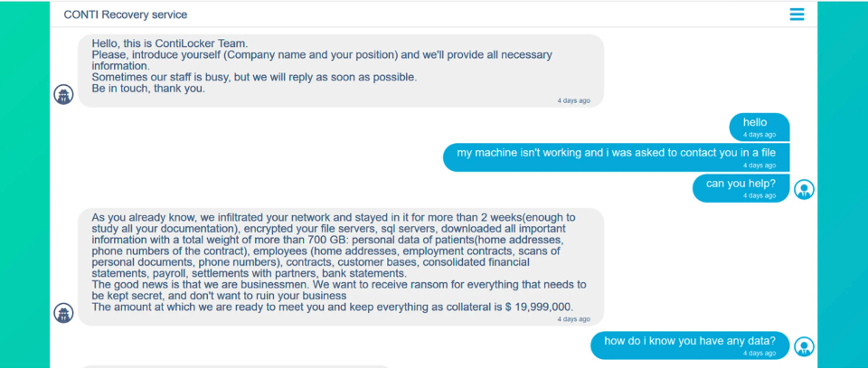The width and height of the screenshot is (868, 369).
Task: Click the ContiLocker Team greeting message
Action: [x=341, y=71]
